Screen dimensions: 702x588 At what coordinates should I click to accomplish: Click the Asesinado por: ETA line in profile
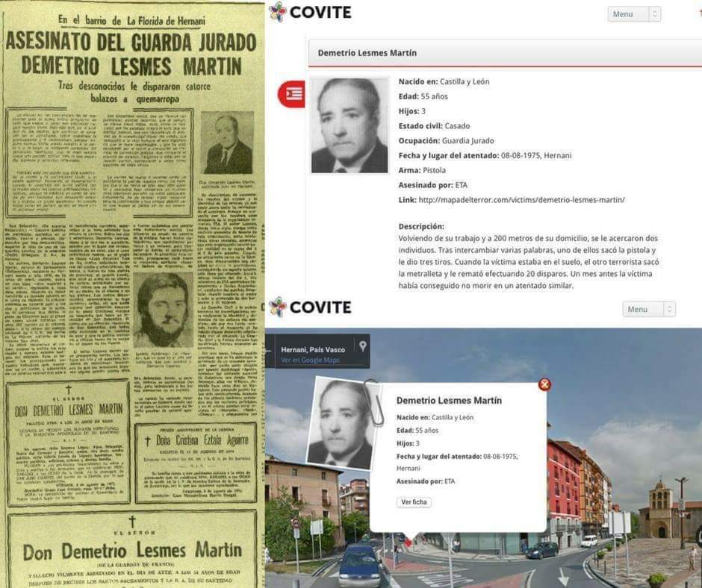(433, 185)
